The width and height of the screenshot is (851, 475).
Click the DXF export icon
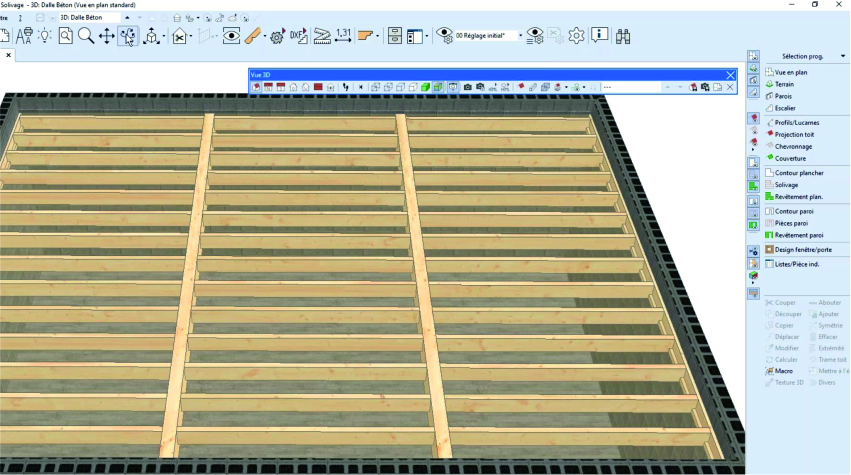click(298, 36)
